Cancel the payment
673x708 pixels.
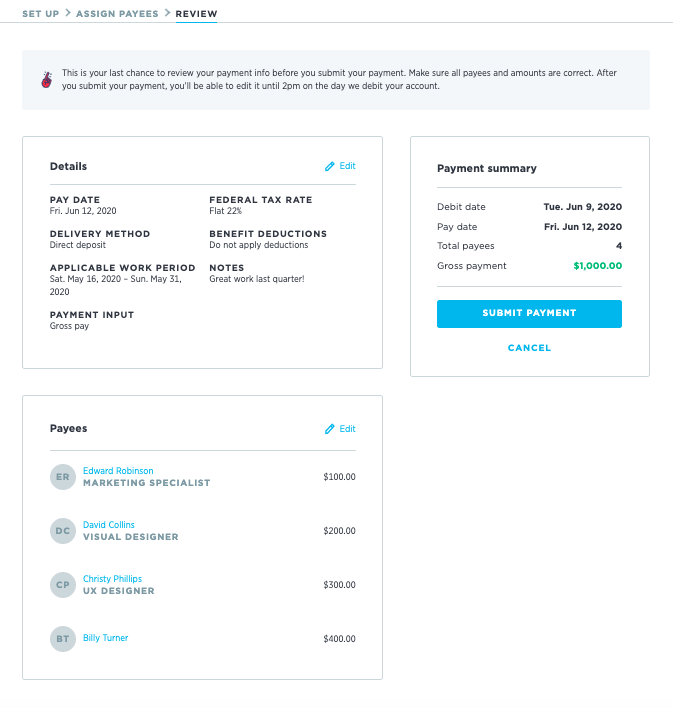pyautogui.click(x=529, y=348)
